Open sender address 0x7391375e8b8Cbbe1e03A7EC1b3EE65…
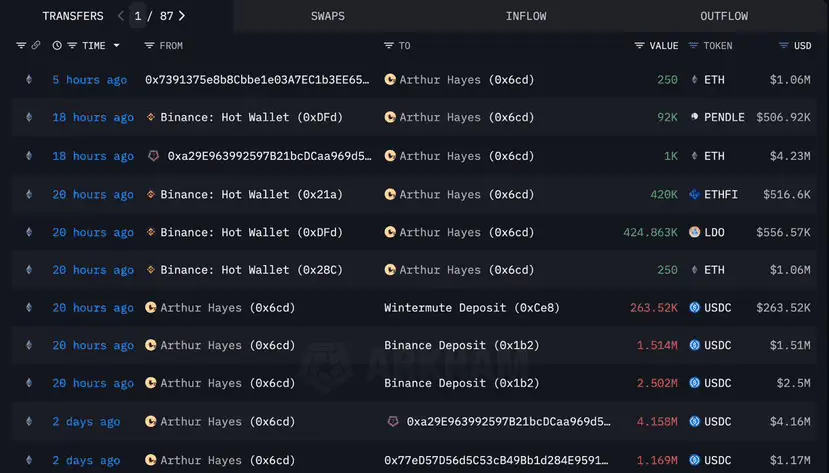Viewport: 829px width, 473px height. click(x=257, y=80)
